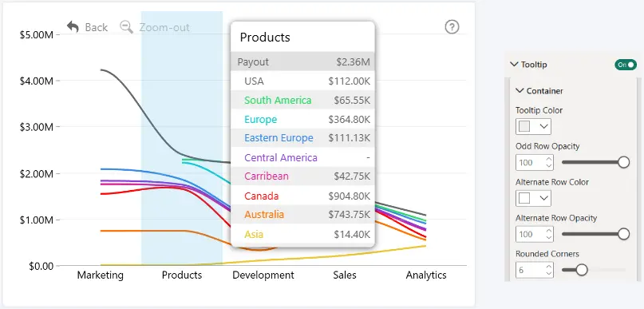This screenshot has height=309, width=644.
Task: Click the $0.00 y-axis label
Action: pyautogui.click(x=41, y=266)
